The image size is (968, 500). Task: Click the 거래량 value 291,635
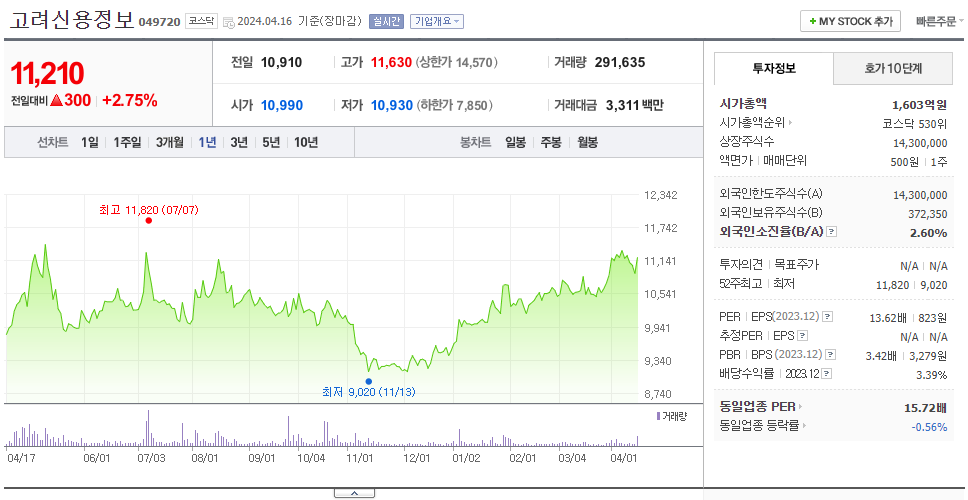pos(620,62)
